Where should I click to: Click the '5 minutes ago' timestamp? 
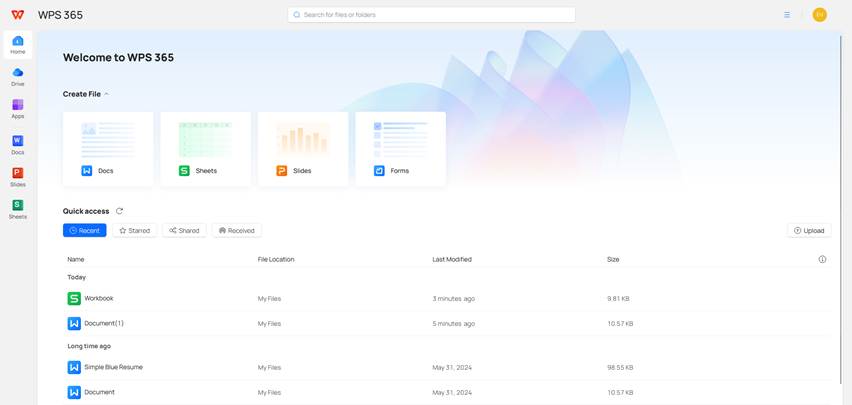(x=454, y=323)
